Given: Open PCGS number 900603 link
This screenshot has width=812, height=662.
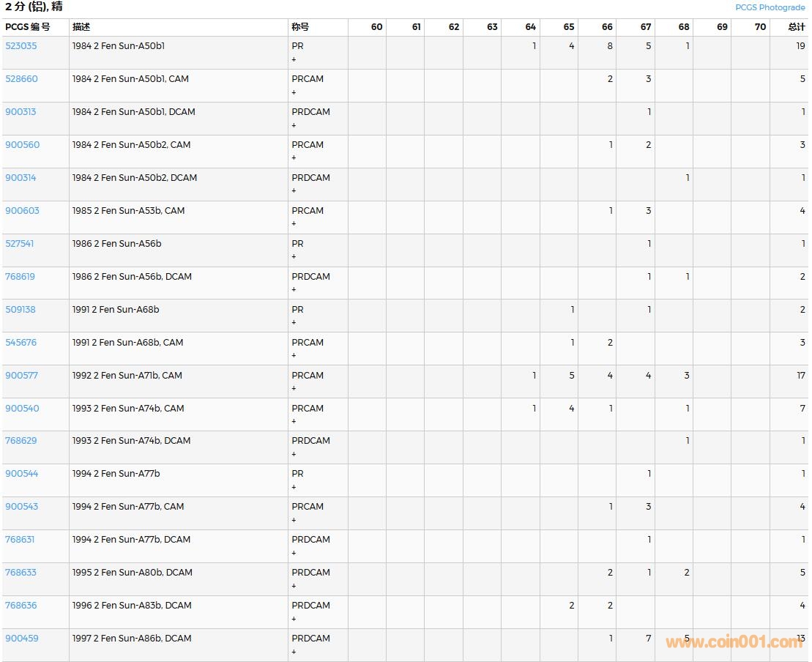Looking at the screenshot, I should [22, 210].
